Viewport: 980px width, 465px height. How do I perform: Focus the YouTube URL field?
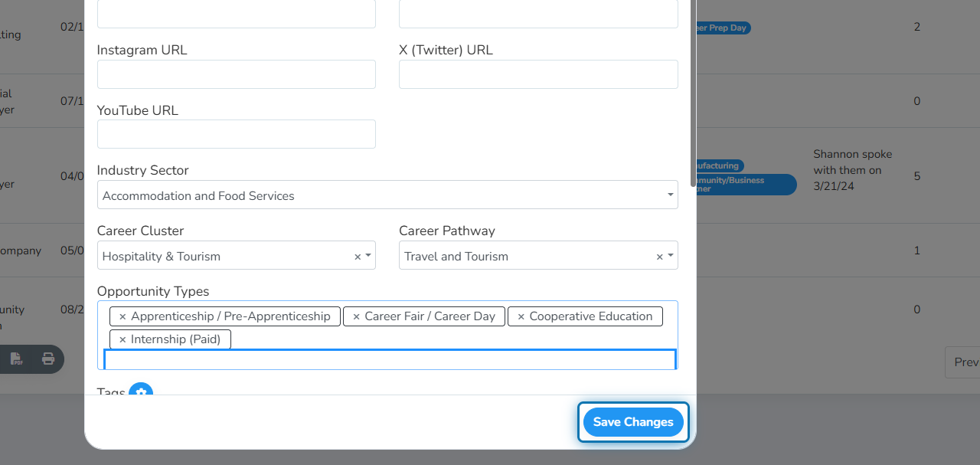[x=237, y=134]
